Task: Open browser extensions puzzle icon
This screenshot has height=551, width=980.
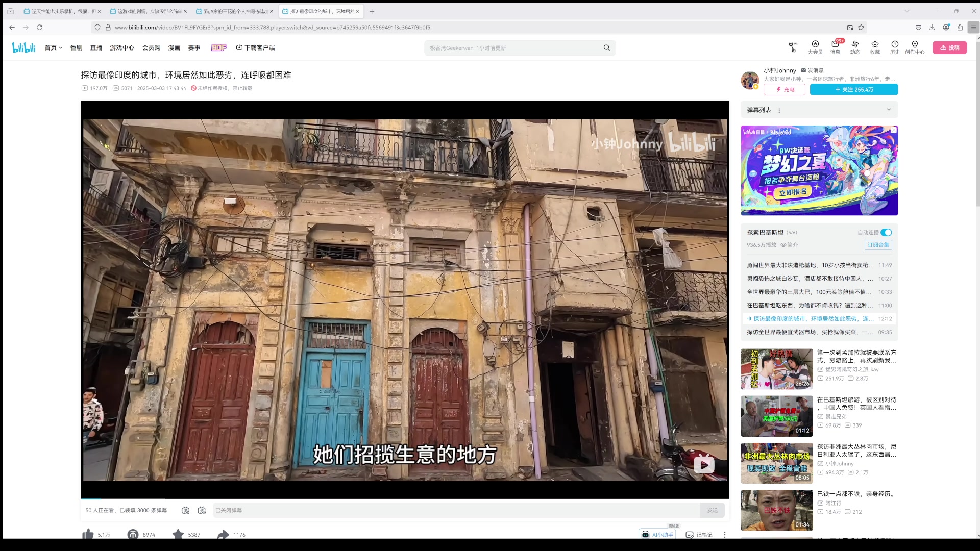Action: pos(960,27)
